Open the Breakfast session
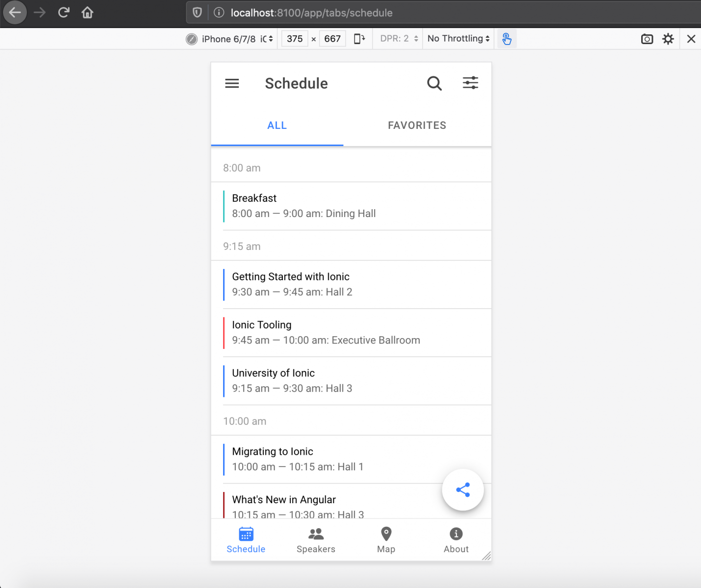The image size is (701, 588). 351,206
